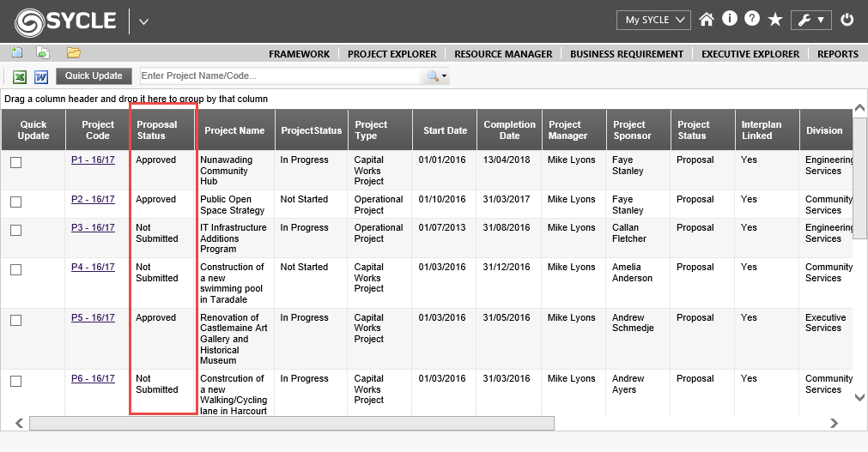Click the right scroll arrow

(x=834, y=423)
